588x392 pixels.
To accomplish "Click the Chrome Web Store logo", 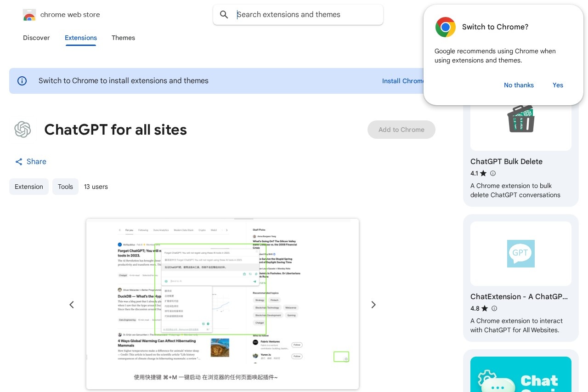I will coord(29,15).
